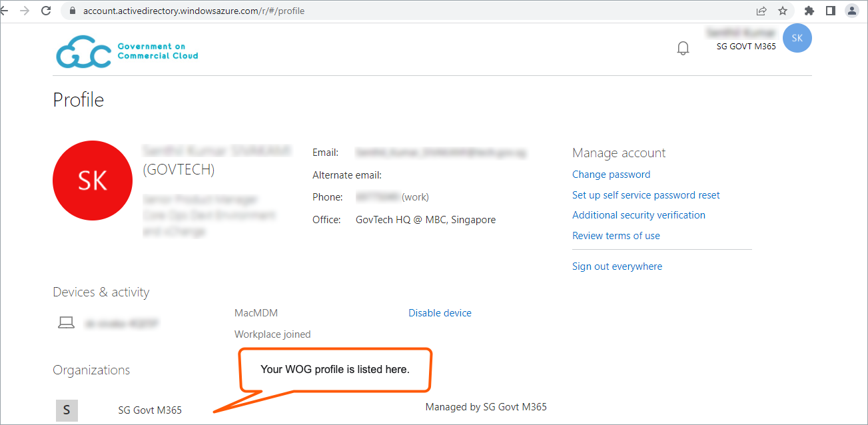
Task: Click the computer icon under Devices & activity
Action: pyautogui.click(x=66, y=322)
